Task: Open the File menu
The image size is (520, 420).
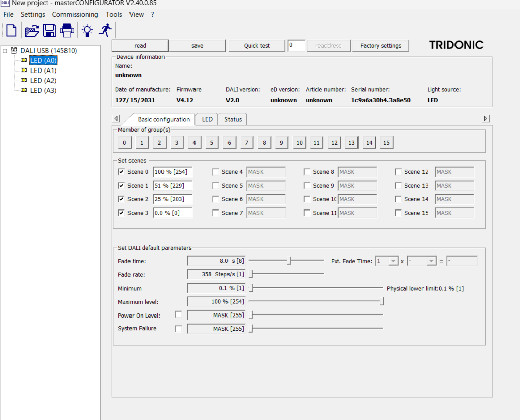Action: point(8,14)
